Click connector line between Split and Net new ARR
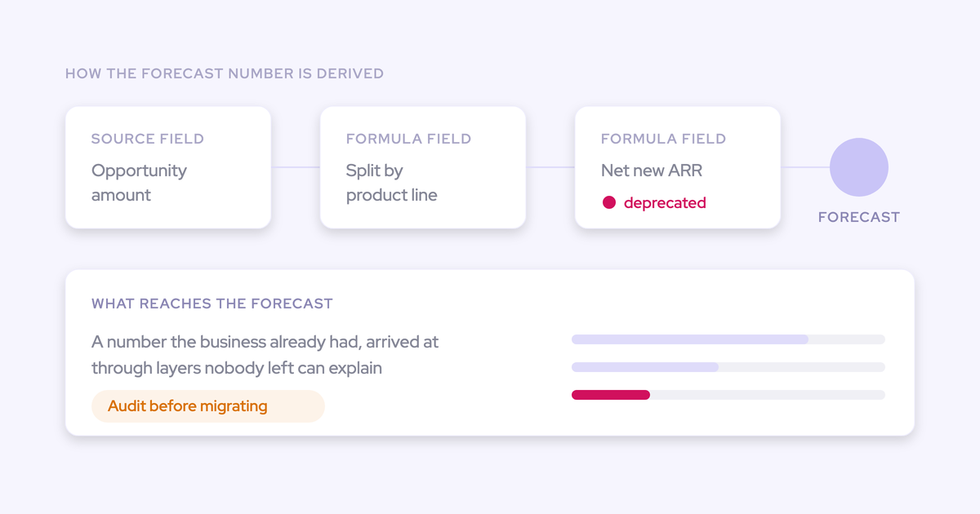Screen dimensions: 980x514 pos(550,167)
